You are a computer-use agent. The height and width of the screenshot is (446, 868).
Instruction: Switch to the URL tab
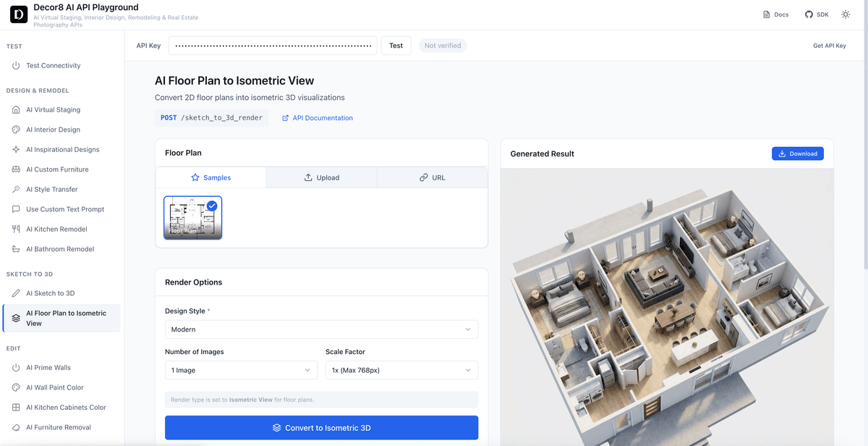pyautogui.click(x=432, y=177)
